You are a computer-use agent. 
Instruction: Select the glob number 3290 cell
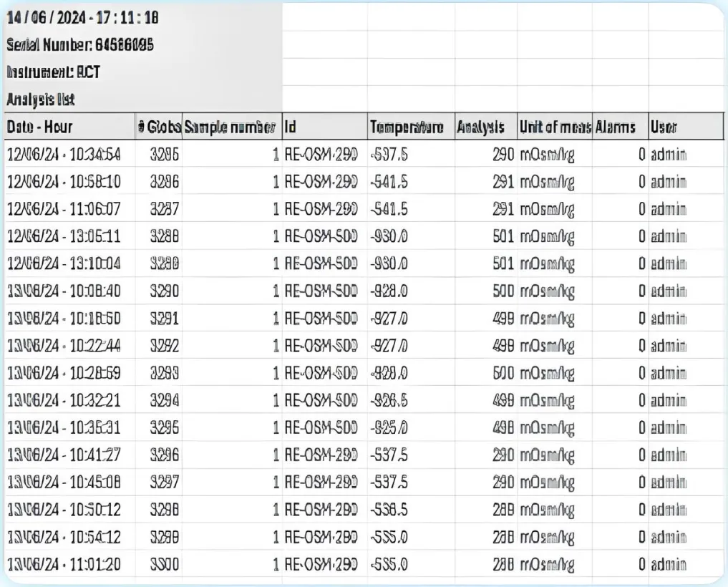click(163, 292)
